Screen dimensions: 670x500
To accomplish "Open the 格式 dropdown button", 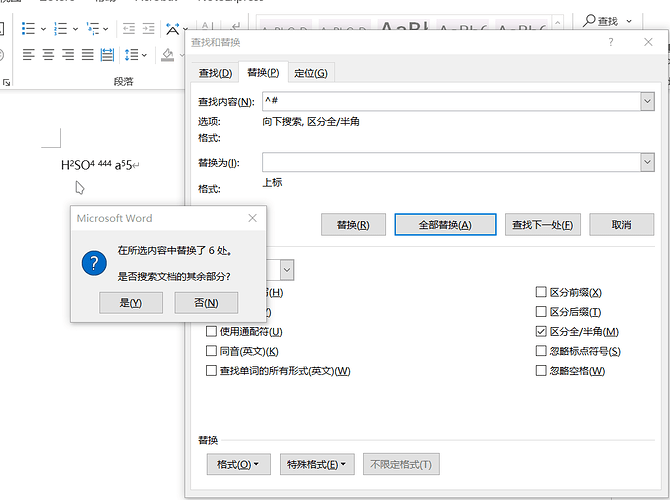I will pyautogui.click(x=238, y=464).
